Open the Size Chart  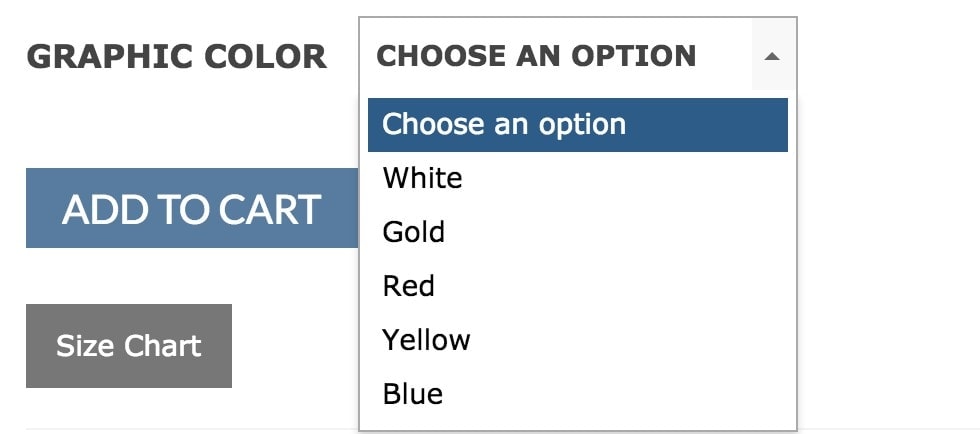(129, 346)
